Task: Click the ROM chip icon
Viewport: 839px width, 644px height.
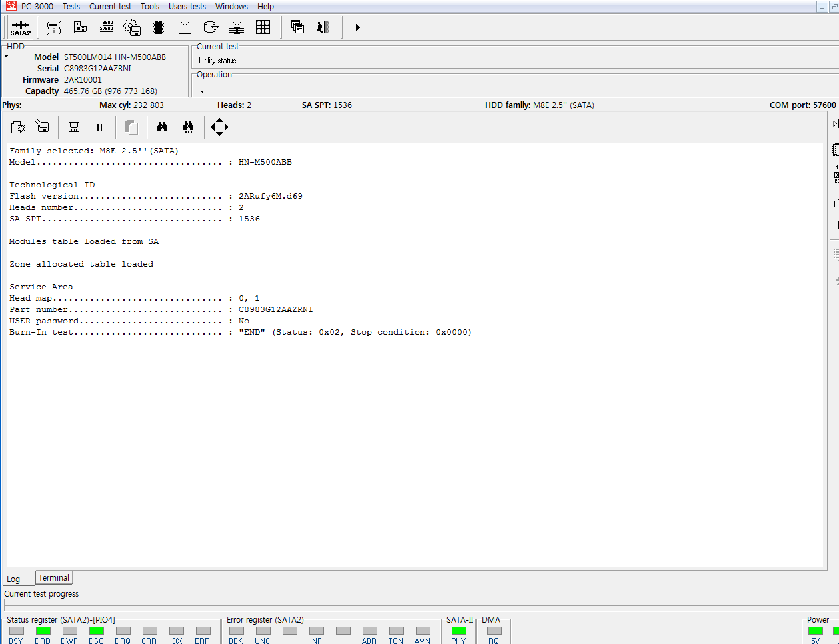Action: (158, 27)
